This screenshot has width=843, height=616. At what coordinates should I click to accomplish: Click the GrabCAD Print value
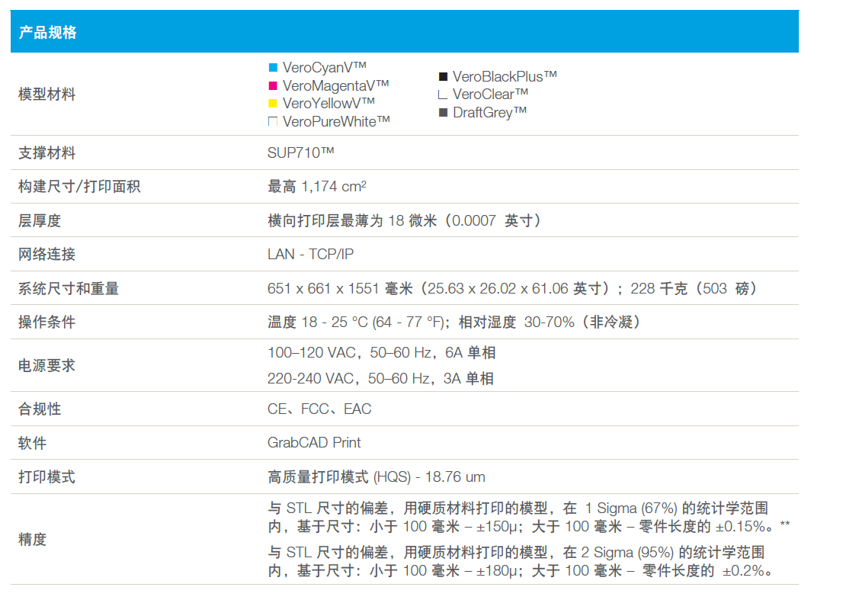tap(314, 442)
